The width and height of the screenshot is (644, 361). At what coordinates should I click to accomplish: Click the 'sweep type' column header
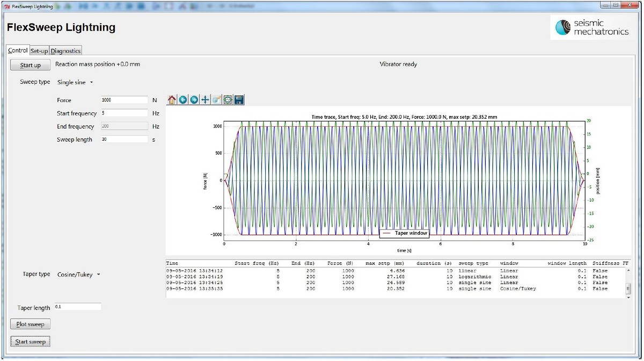click(473, 264)
